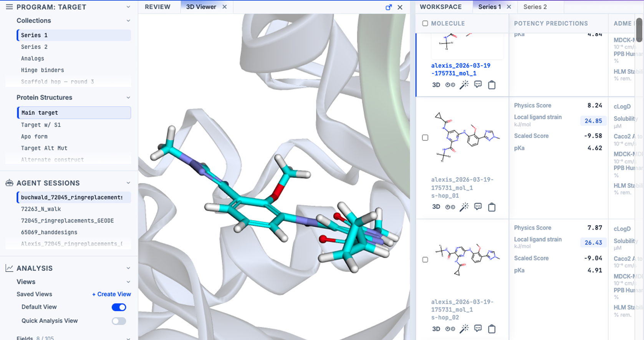The width and height of the screenshot is (644, 340).
Task: Switch to the 3D Viewer tab
Action: 201,7
